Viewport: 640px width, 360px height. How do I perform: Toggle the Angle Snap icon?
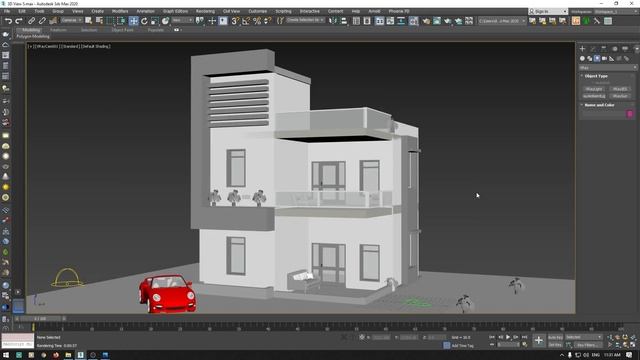pyautogui.click(x=246, y=21)
